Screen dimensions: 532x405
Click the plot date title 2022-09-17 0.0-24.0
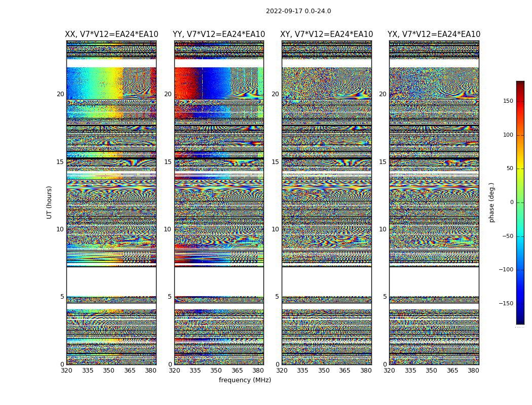coord(298,11)
